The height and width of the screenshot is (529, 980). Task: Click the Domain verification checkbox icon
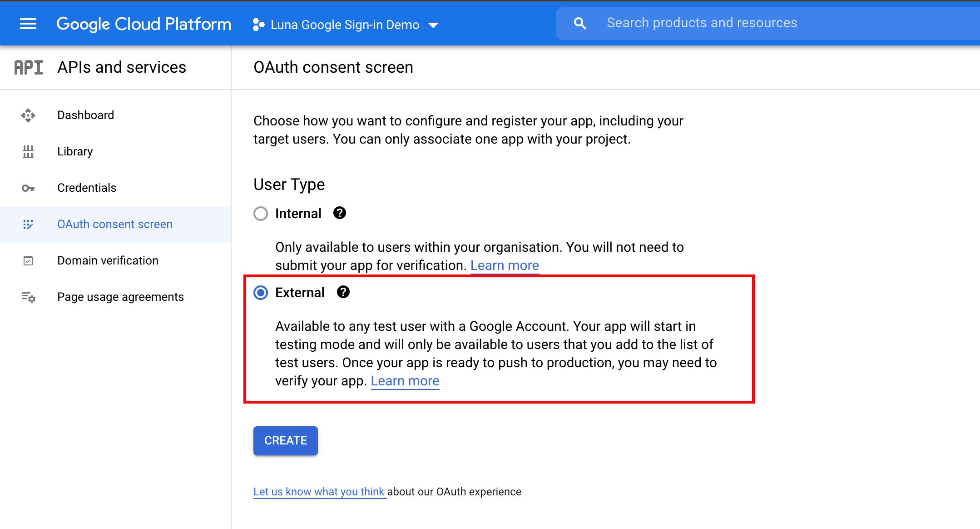point(28,261)
